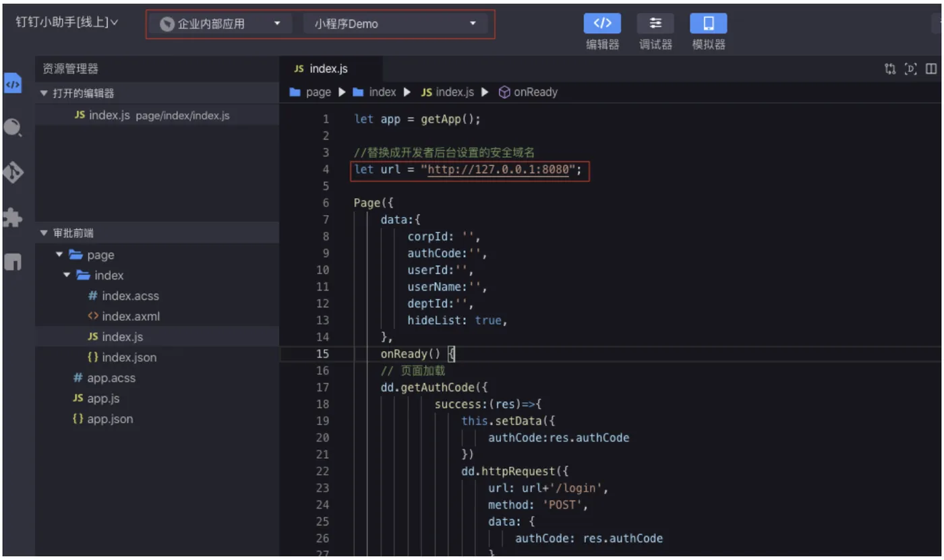
Task: Open the 小程序Demo app dropdown
Action: point(395,24)
